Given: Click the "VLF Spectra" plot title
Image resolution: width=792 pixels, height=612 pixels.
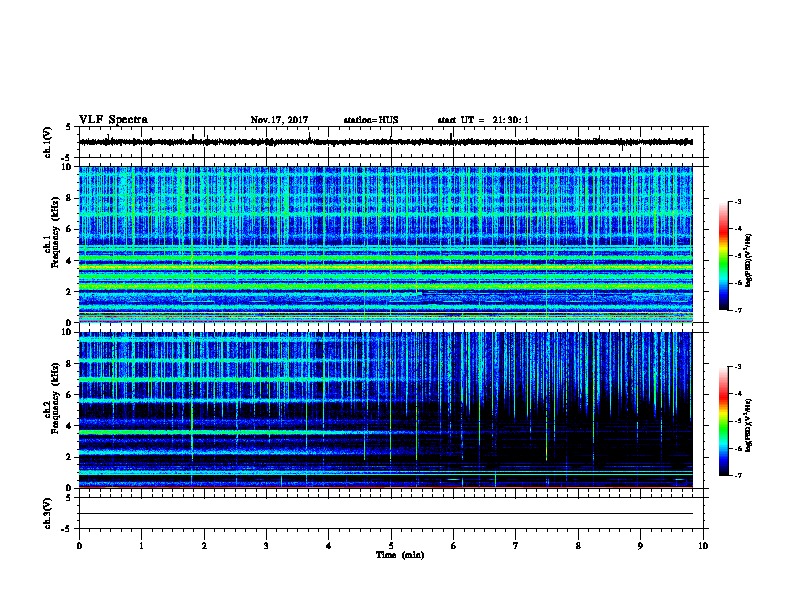Looking at the screenshot, I should [x=113, y=120].
